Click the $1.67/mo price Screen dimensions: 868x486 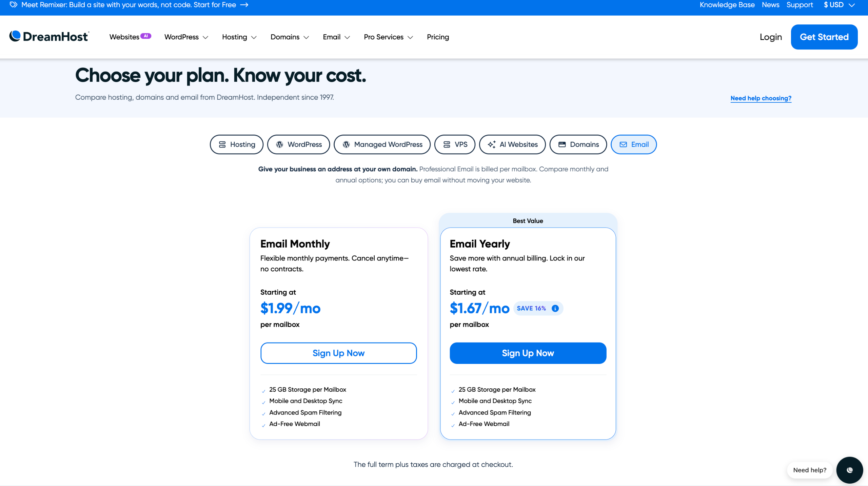(480, 308)
